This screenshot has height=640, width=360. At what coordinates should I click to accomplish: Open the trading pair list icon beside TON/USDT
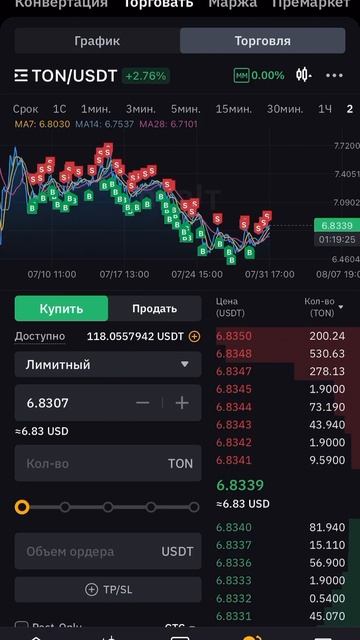pyautogui.click(x=21, y=76)
